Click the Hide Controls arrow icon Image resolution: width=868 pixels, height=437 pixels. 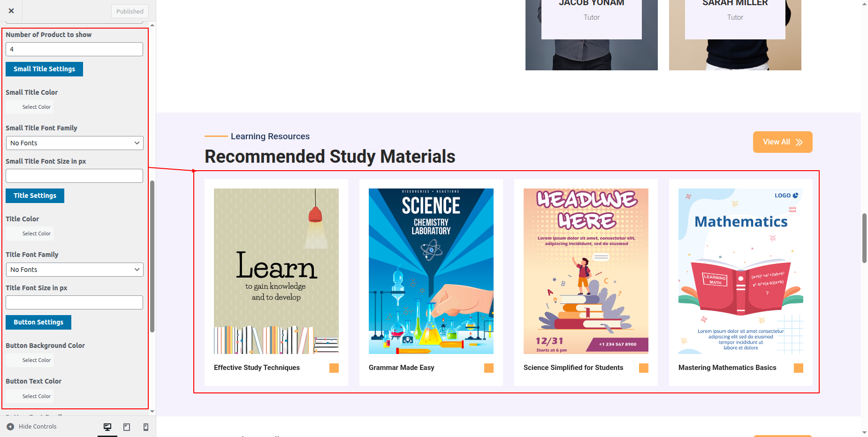[x=10, y=427]
